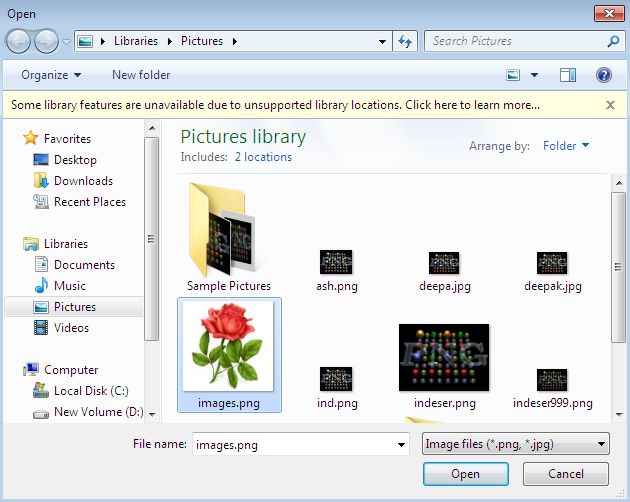Select Pictures in the navigation pane

74,307
